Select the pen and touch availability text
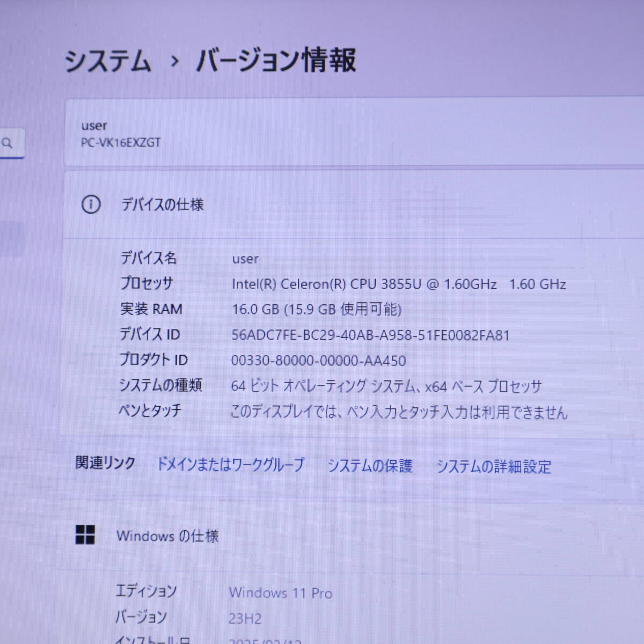The width and height of the screenshot is (644, 644). [399, 412]
